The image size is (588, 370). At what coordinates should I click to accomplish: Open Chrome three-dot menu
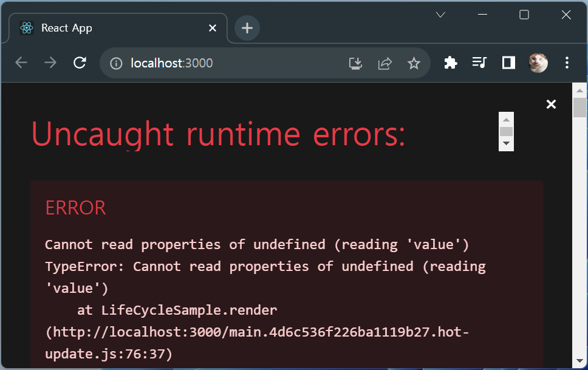tap(567, 63)
